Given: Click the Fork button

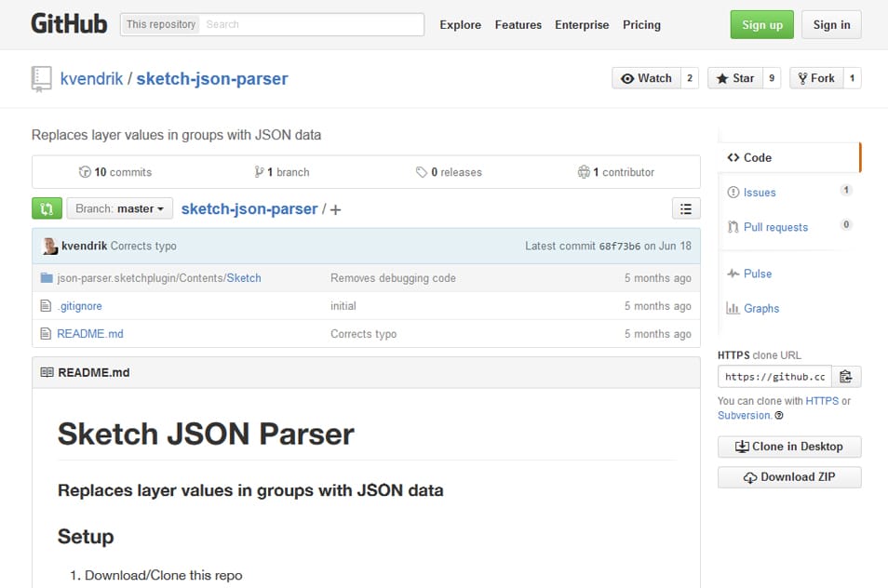Looking at the screenshot, I should (x=816, y=78).
